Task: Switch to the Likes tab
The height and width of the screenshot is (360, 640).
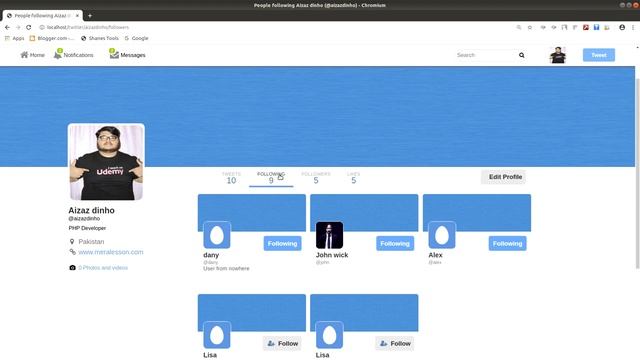Action: (x=353, y=178)
